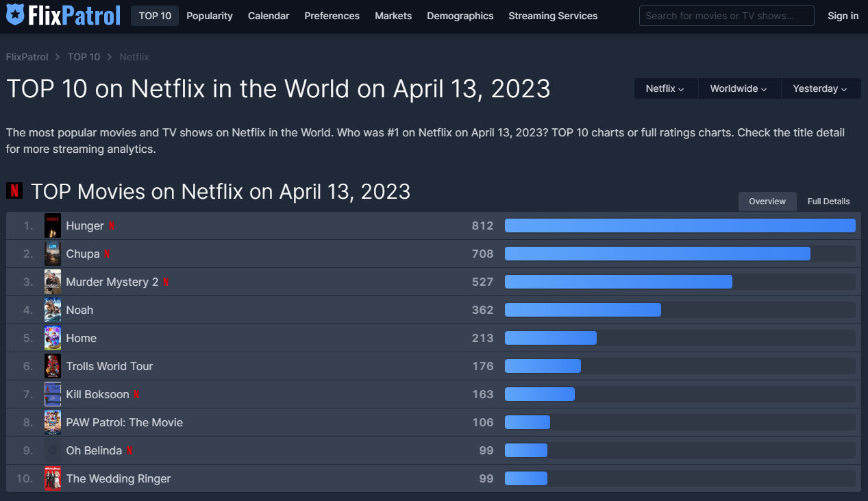This screenshot has width=868, height=501.
Task: Open the Chupa poster thumbnail
Action: (x=53, y=254)
